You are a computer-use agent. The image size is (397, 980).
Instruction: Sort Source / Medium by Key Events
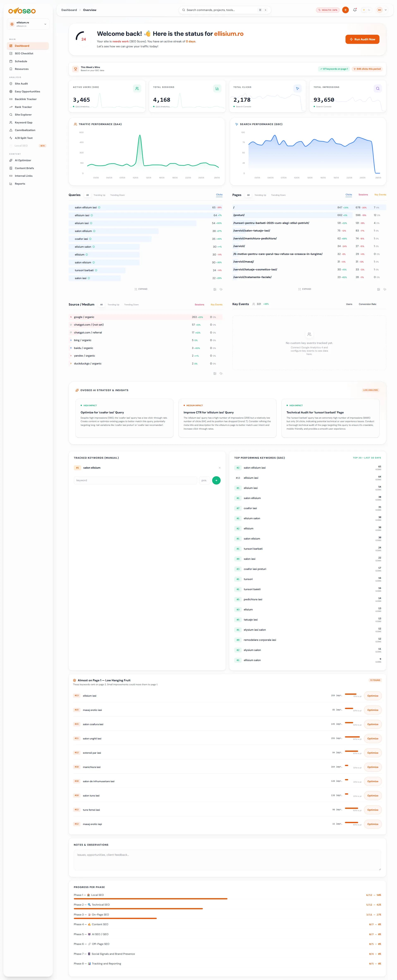pyautogui.click(x=216, y=305)
